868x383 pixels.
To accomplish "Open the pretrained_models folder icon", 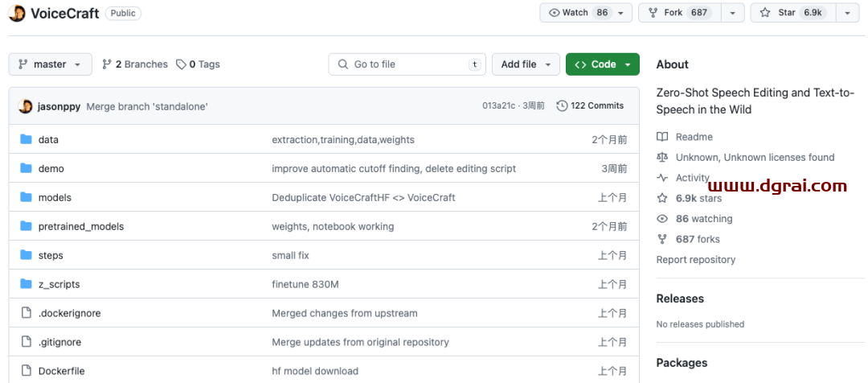I will point(26,225).
